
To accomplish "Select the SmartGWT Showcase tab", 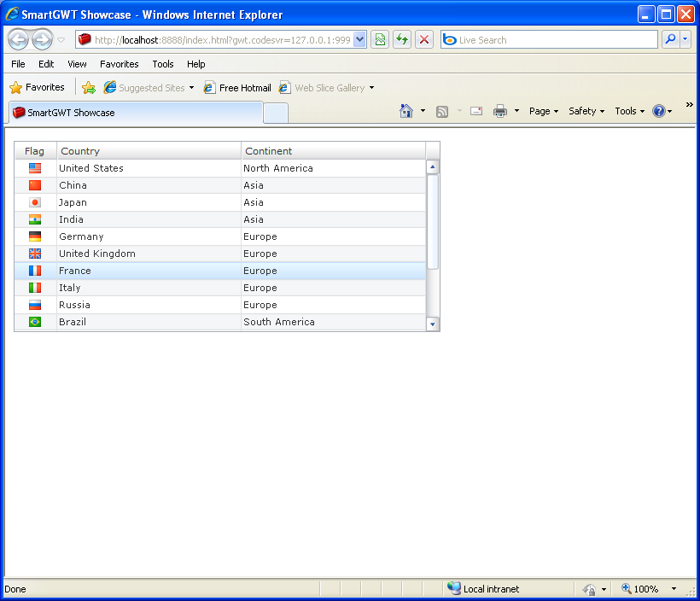I will coord(135,113).
